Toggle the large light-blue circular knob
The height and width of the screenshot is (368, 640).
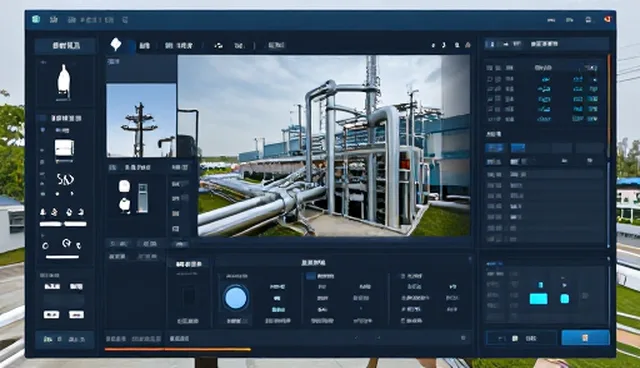(236, 298)
